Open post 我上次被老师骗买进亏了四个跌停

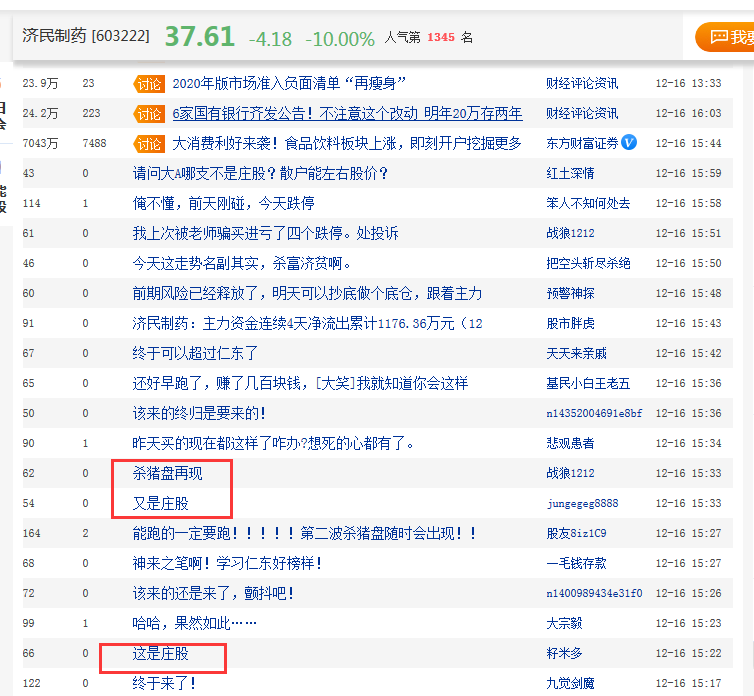tap(265, 233)
